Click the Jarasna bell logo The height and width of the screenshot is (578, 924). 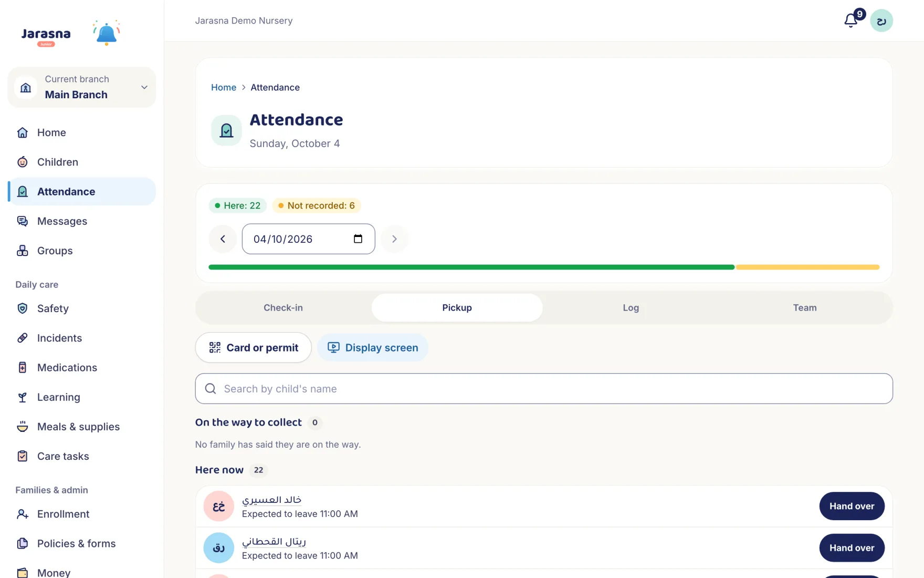point(107,33)
